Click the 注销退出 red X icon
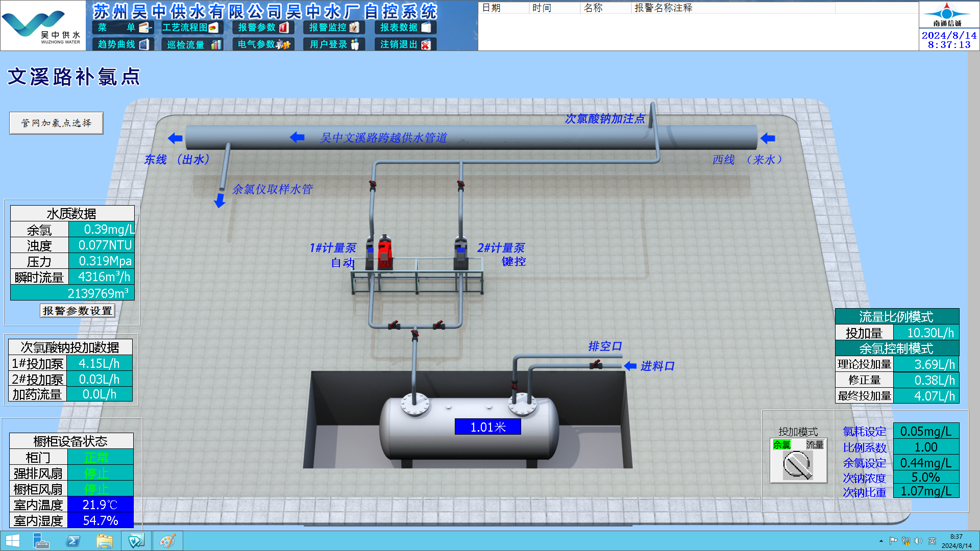980x551 pixels. [426, 44]
